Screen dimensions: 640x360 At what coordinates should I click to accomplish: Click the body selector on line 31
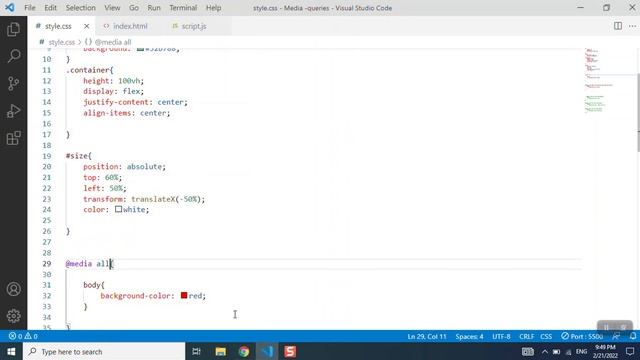[x=94, y=285]
